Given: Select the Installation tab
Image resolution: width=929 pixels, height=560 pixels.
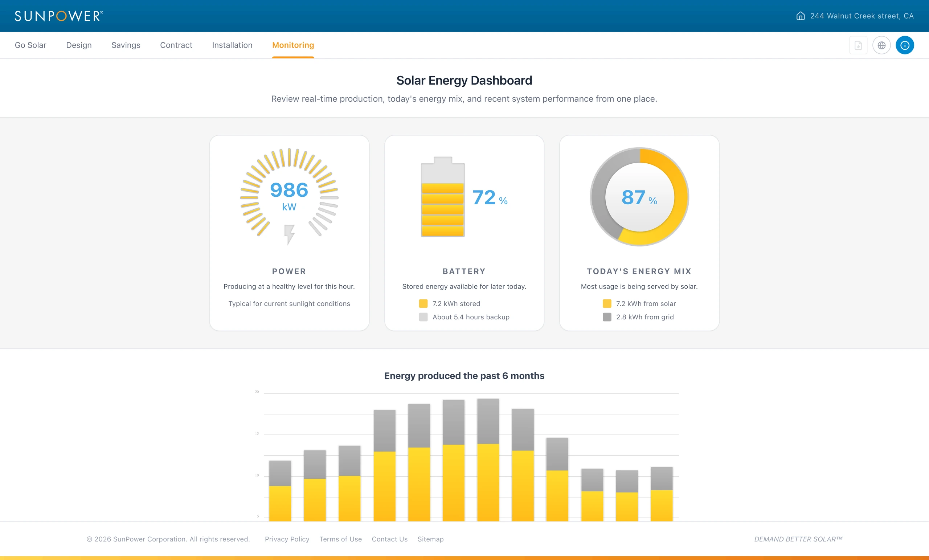Looking at the screenshot, I should coord(232,45).
